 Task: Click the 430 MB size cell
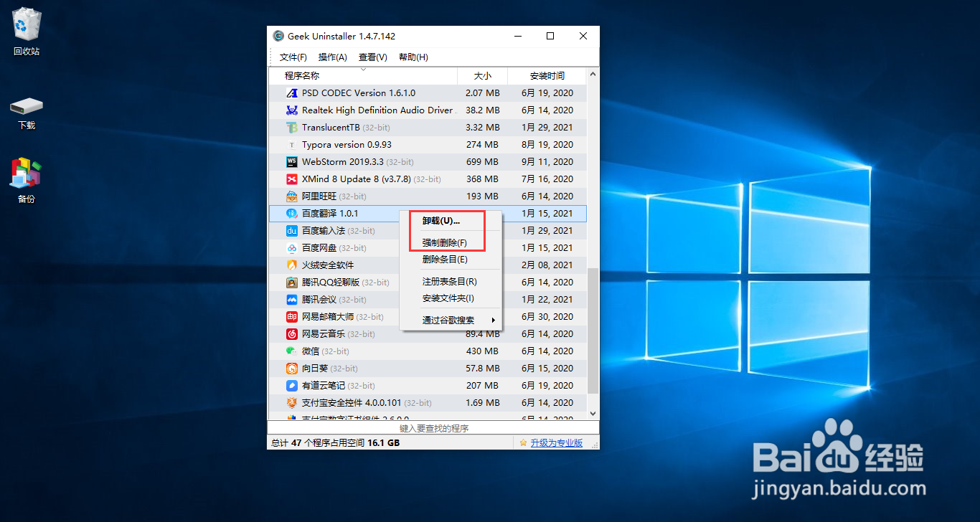[482, 351]
